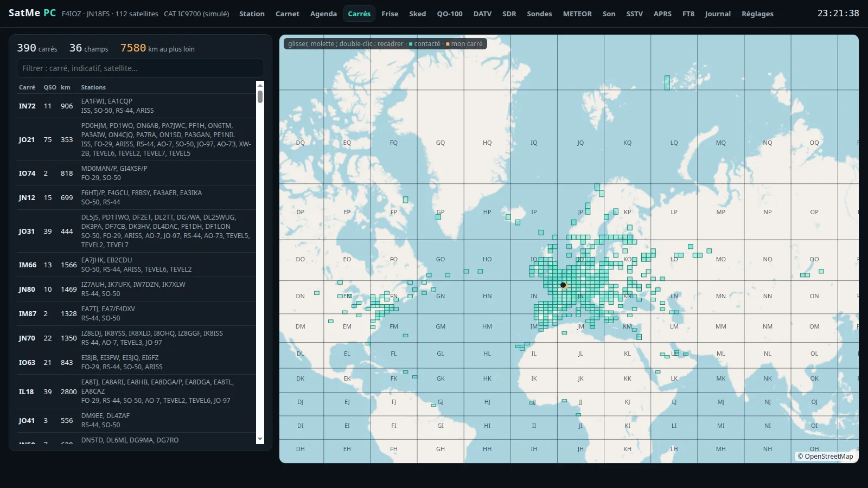
Task: Select the IN72 row
Action: point(136,106)
